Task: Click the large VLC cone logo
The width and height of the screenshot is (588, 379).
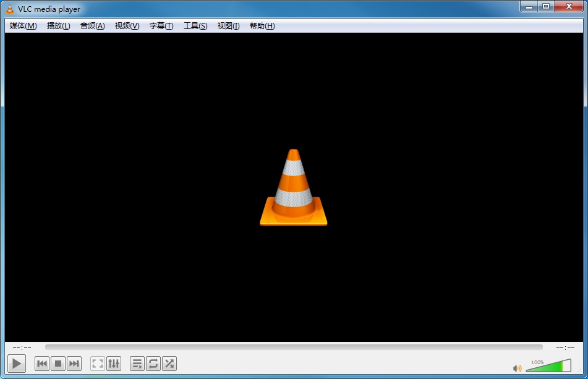Action: (294, 187)
